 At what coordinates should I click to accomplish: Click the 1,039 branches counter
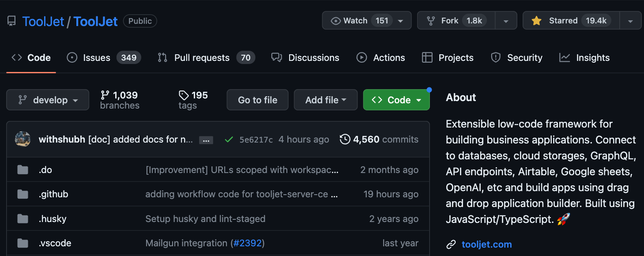point(119,100)
